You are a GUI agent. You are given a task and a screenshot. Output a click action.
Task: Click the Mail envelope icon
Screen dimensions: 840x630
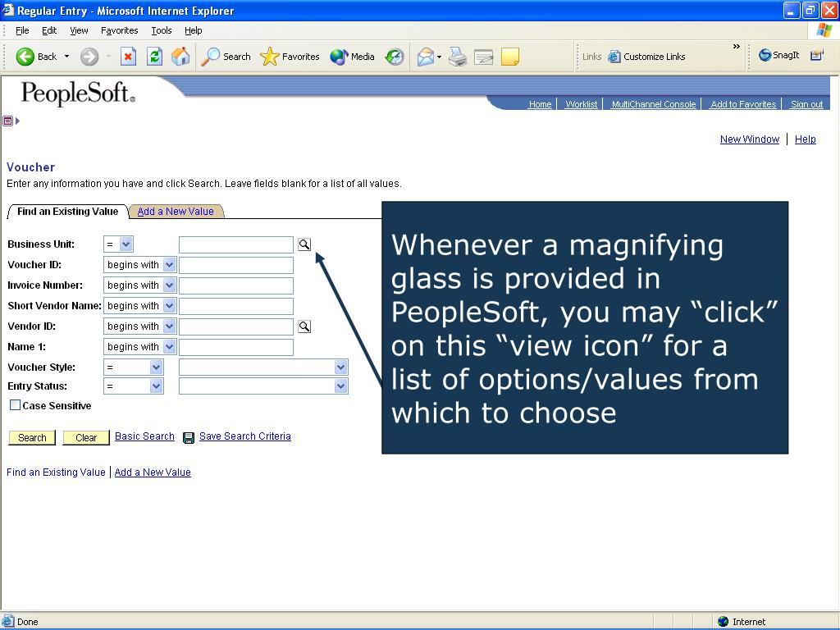(426, 57)
